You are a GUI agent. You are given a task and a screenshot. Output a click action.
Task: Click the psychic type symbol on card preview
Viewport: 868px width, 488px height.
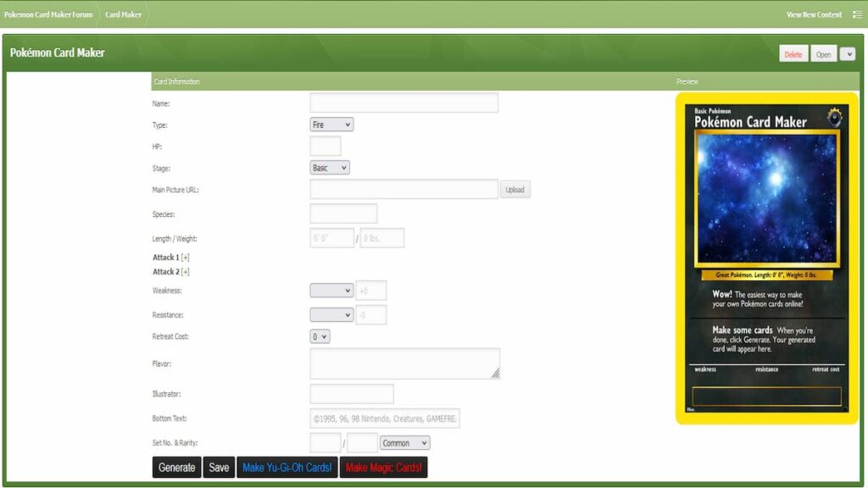(835, 120)
